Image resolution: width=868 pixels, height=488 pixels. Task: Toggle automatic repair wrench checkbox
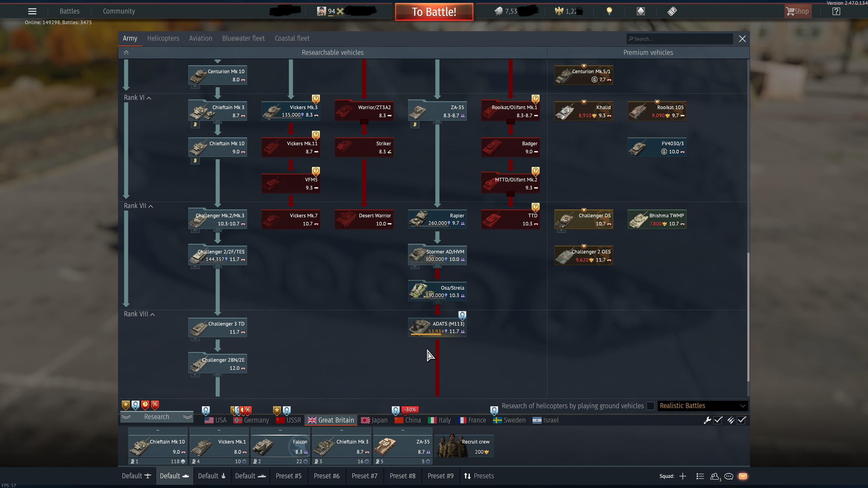(718, 420)
